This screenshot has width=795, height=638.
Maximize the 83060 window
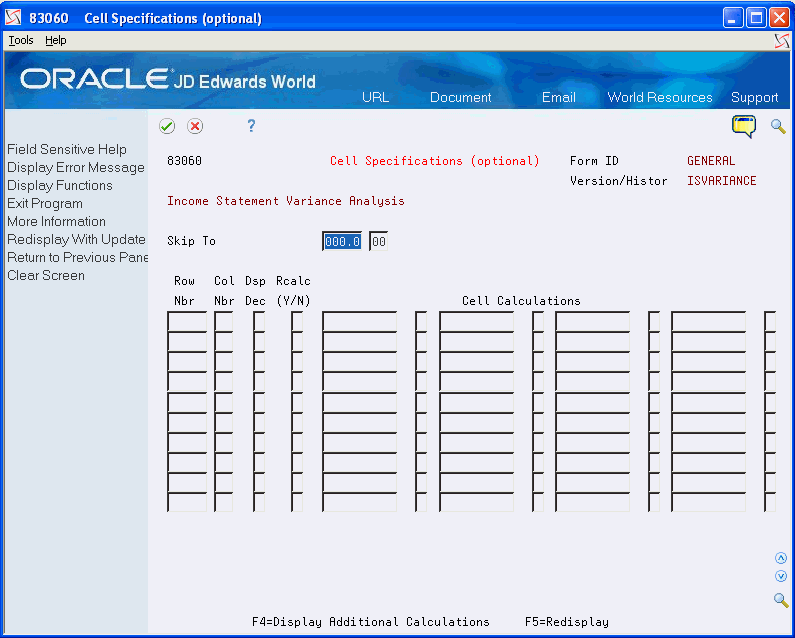pos(756,18)
